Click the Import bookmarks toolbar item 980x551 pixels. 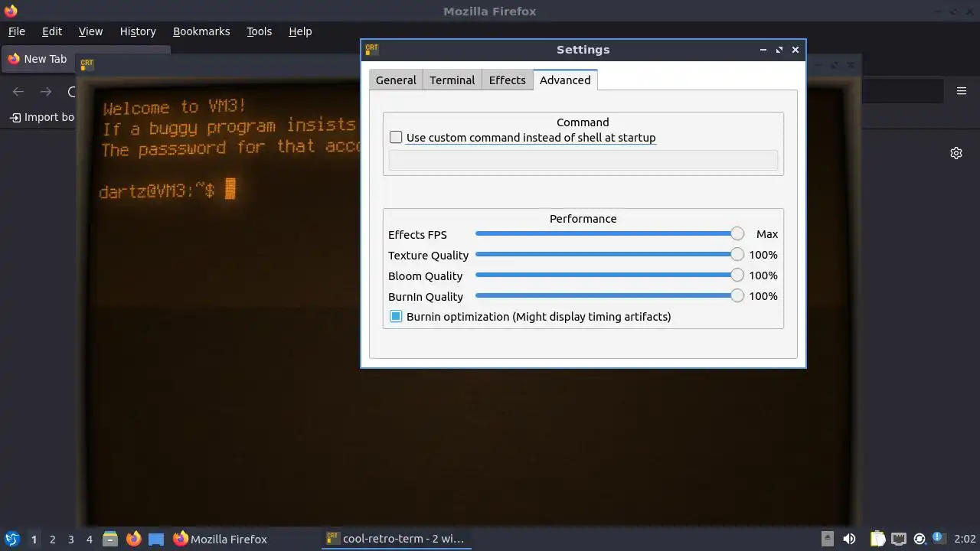(x=42, y=117)
